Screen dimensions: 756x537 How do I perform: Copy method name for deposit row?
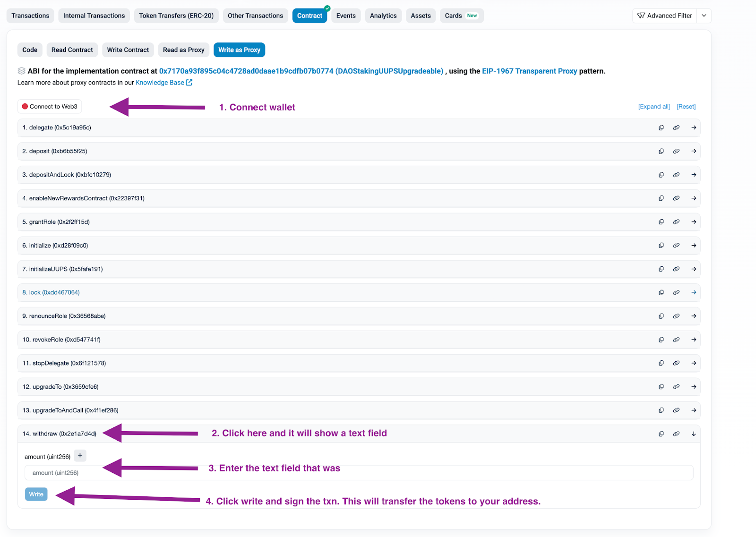(661, 151)
